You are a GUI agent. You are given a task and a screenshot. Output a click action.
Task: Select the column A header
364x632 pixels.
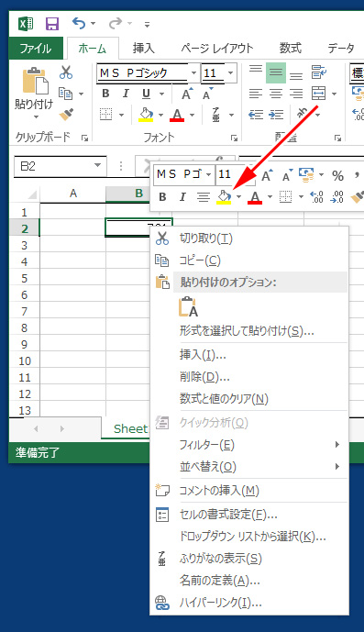[x=73, y=194]
